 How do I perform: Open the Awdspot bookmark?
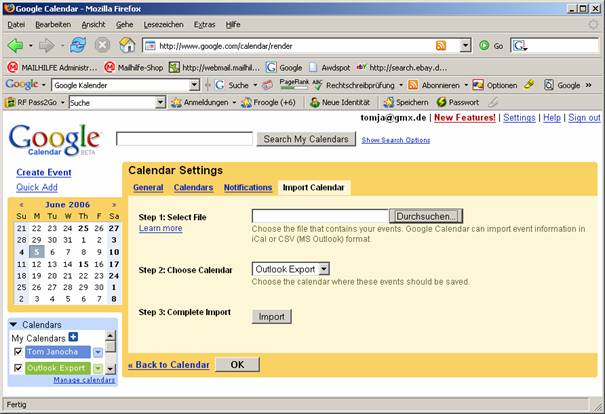tap(330, 68)
